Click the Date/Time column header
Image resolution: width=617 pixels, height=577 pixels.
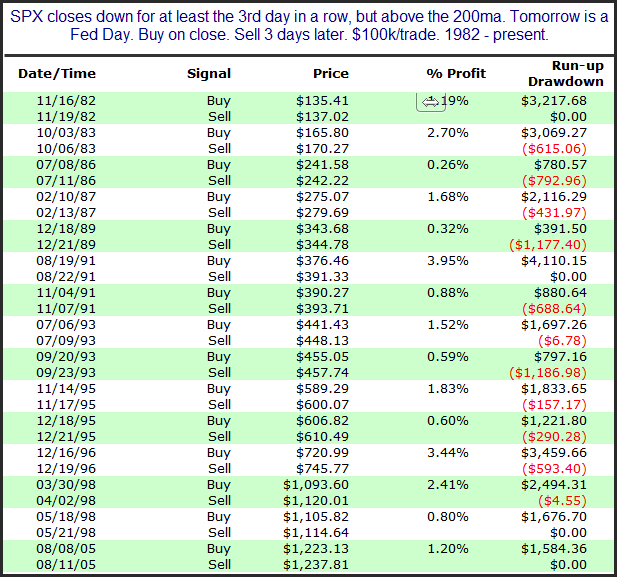[57, 74]
